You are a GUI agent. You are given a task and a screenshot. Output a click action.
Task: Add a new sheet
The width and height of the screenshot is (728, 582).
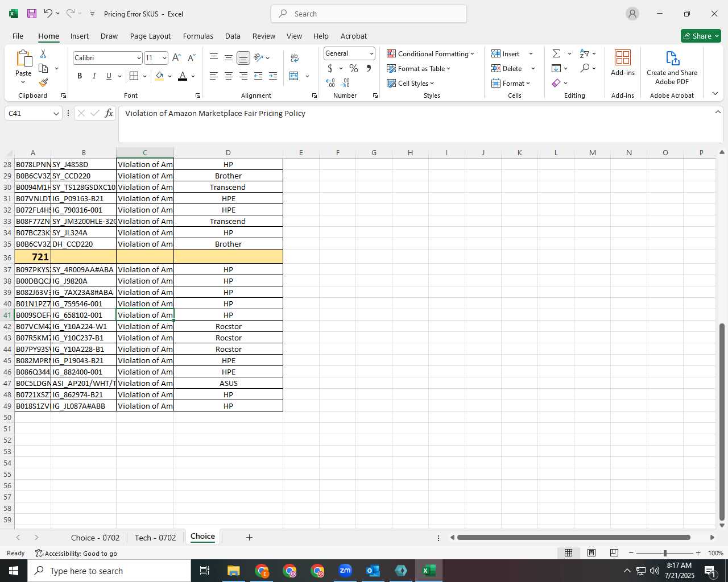coord(249,537)
